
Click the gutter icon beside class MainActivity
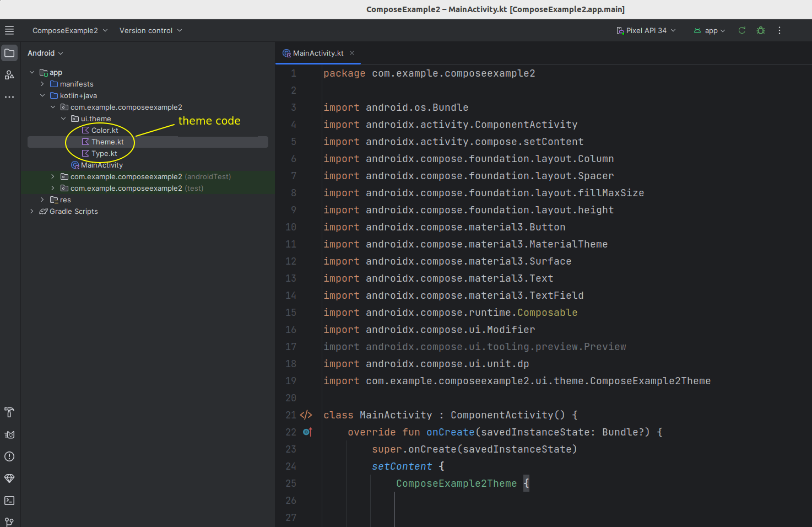coord(306,415)
